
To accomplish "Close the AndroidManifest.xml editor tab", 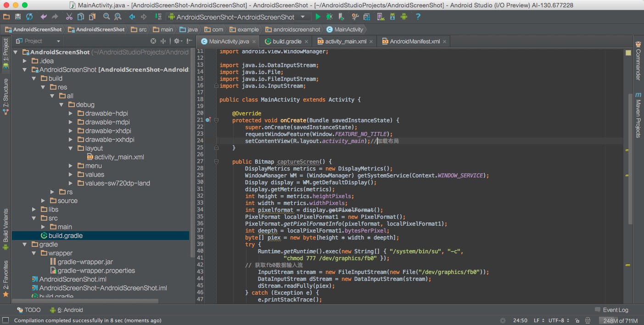I will point(444,41).
